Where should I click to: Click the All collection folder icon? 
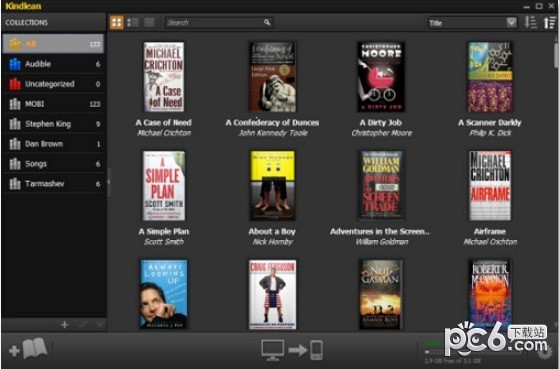[15, 44]
